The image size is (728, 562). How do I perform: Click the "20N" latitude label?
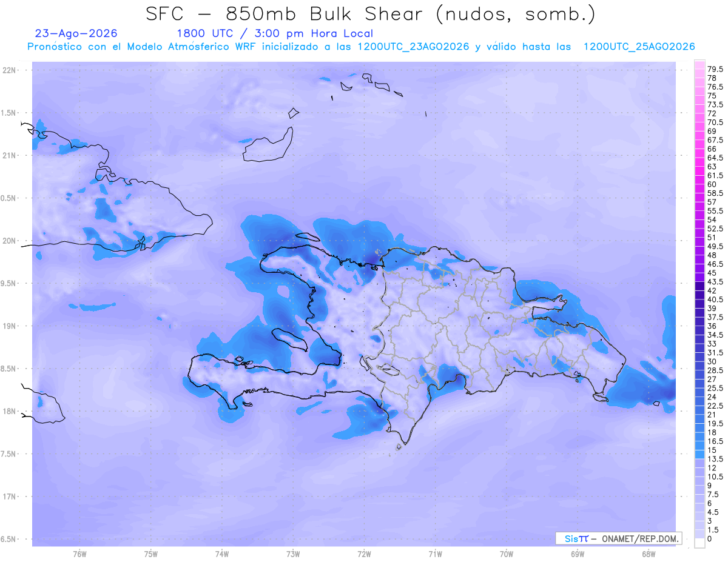10,241
